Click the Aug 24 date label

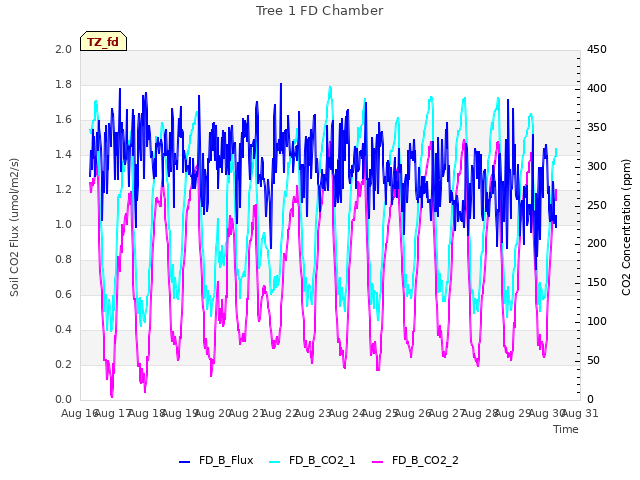coord(347,414)
